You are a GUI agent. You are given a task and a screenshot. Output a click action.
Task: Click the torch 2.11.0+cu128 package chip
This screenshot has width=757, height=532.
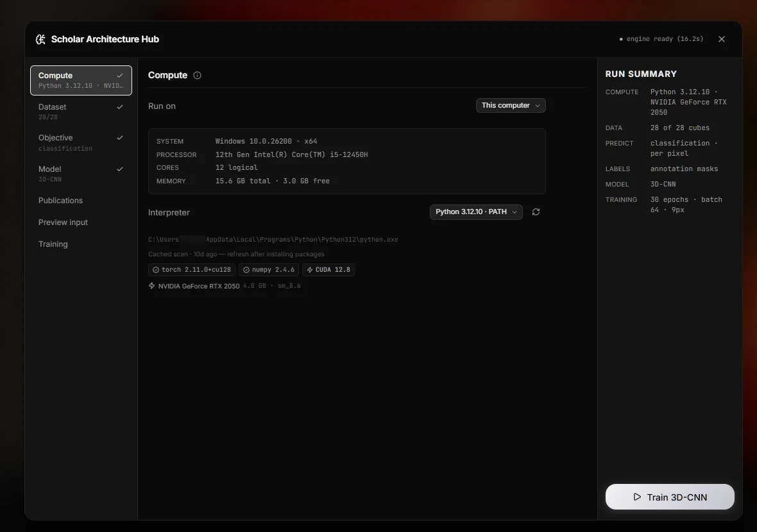pyautogui.click(x=192, y=270)
